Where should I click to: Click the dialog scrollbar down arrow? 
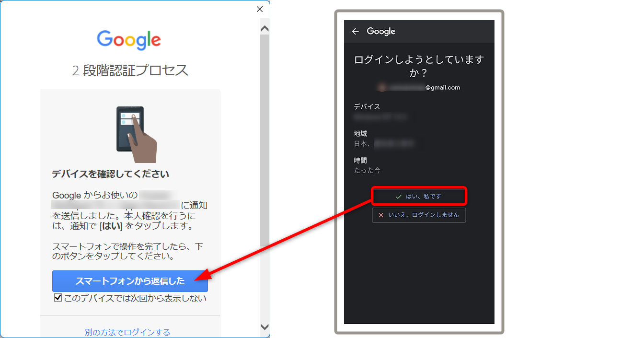click(264, 327)
